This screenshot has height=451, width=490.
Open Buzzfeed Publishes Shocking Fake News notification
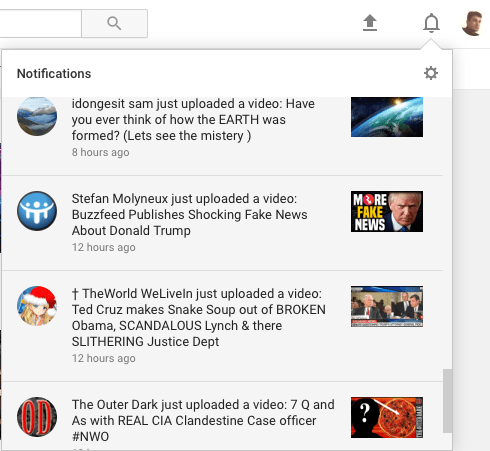point(222,223)
